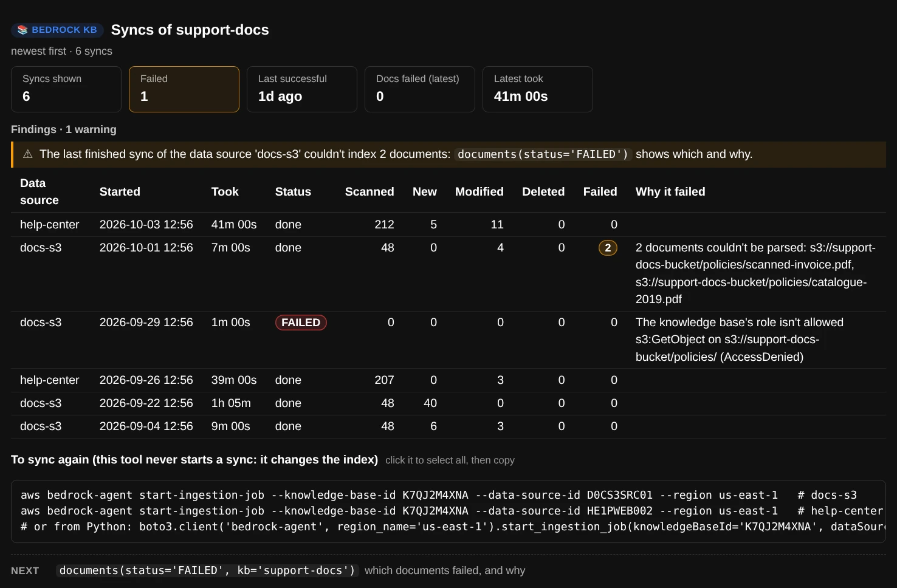Select the docs-s3 start-ingestion-job command line
897x588 pixels.
[439, 495]
